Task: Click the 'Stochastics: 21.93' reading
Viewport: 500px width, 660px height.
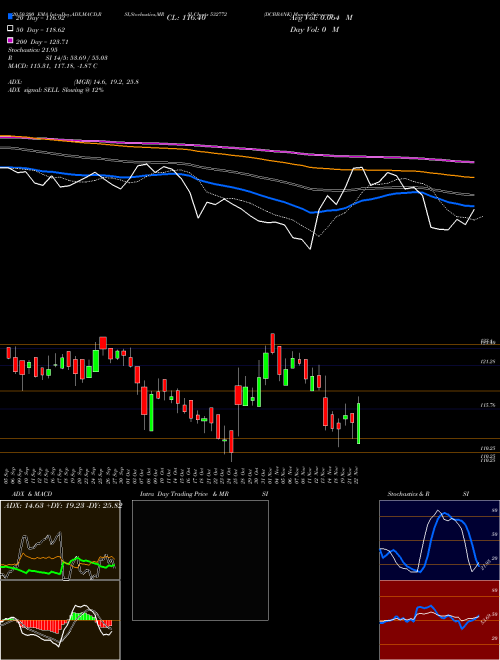Action: [33, 50]
